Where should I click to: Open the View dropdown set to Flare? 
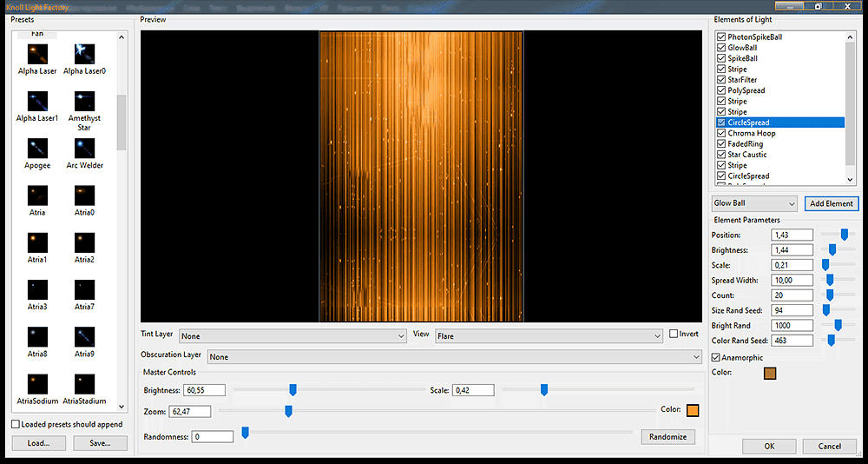549,336
